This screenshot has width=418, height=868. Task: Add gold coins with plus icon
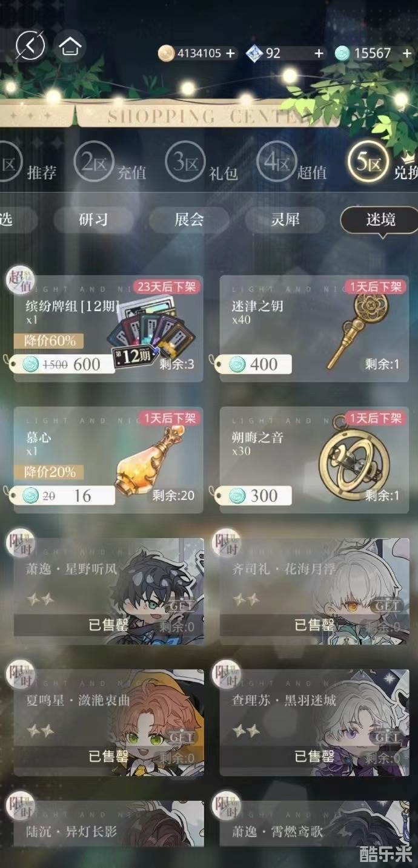click(230, 53)
